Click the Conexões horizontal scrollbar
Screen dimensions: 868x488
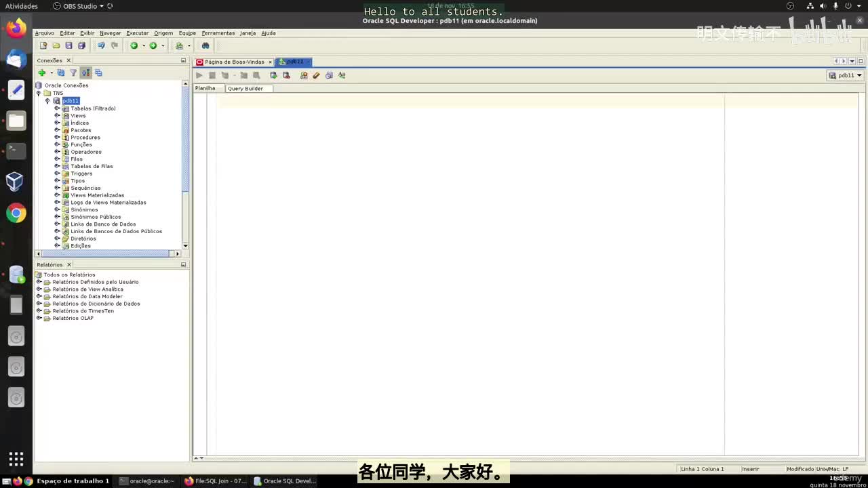click(x=104, y=253)
